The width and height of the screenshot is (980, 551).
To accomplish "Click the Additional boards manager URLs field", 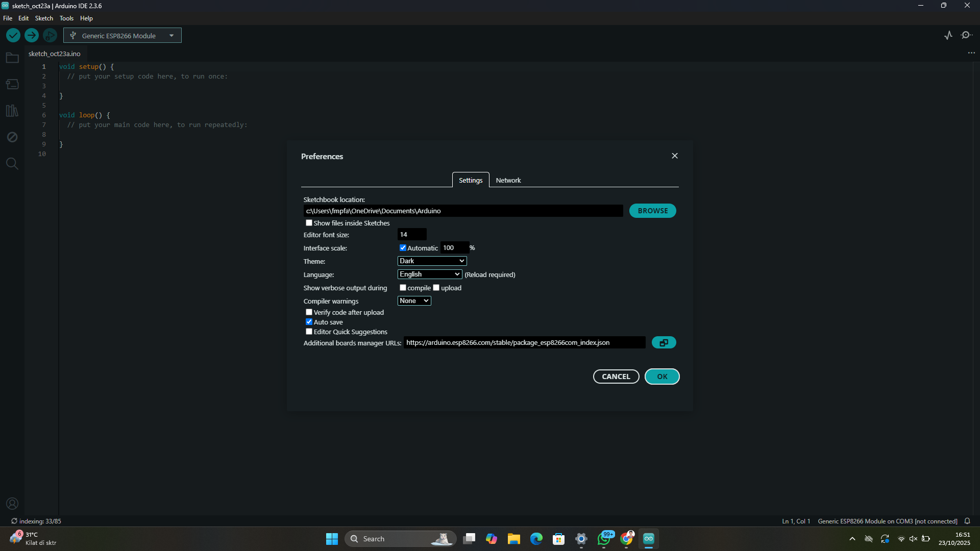I will tap(524, 343).
